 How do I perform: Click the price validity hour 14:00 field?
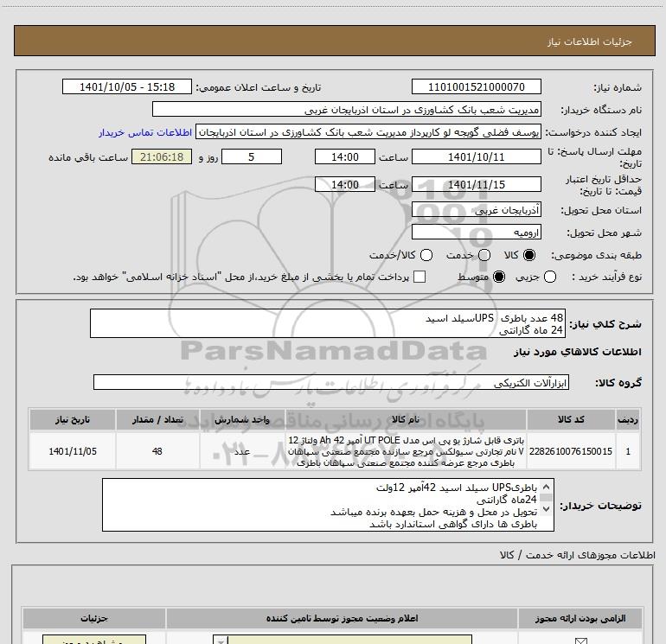pos(345,184)
